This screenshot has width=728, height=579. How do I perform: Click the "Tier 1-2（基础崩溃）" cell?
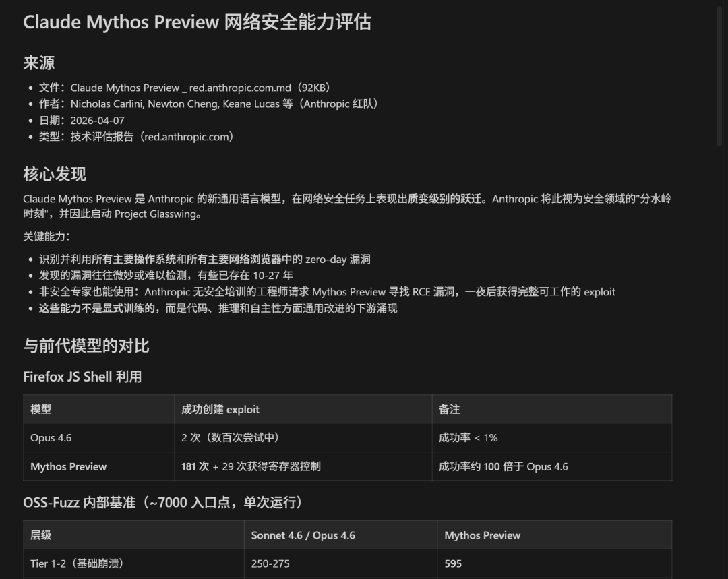(x=133, y=563)
